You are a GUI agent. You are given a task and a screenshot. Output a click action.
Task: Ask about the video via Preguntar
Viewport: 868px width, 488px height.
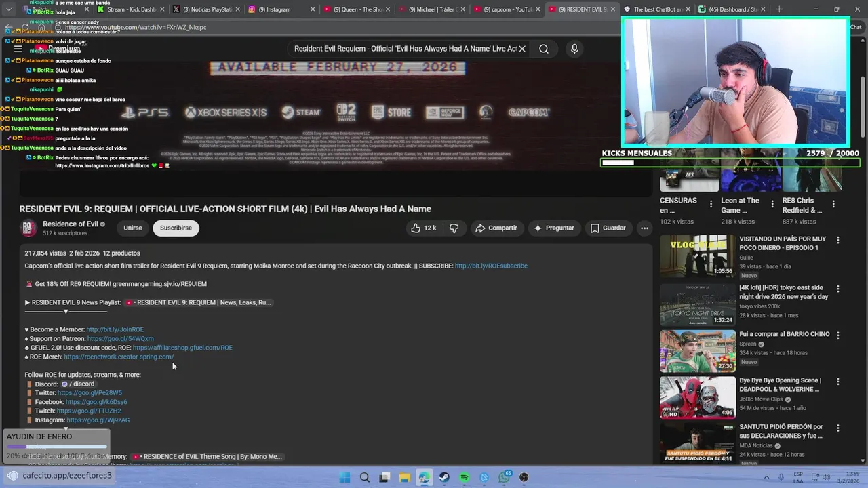coord(554,228)
